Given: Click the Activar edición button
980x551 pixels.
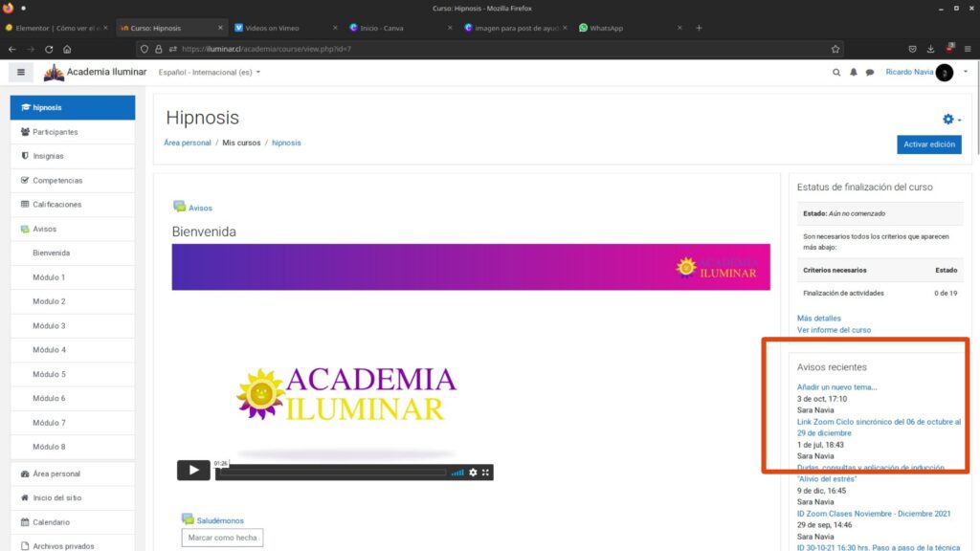Looking at the screenshot, I should (928, 144).
